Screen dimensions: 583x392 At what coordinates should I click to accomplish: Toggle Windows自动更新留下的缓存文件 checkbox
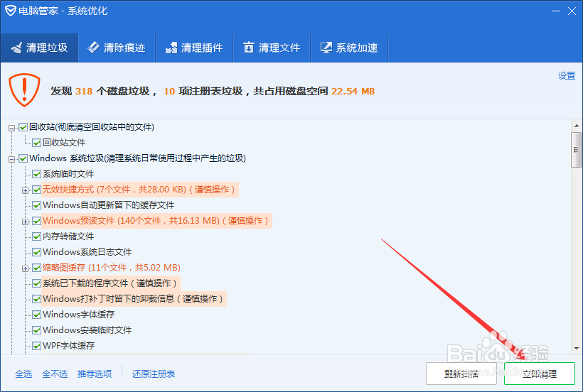pos(36,205)
